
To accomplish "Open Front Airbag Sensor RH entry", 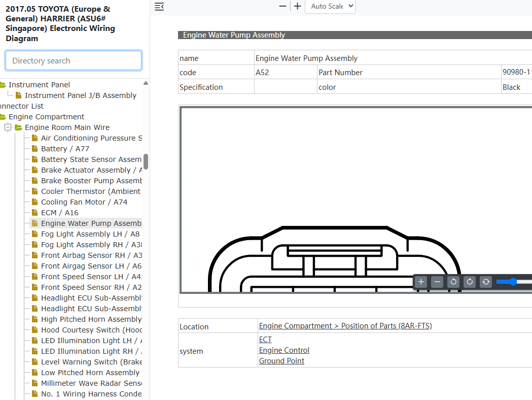I will point(91,255).
